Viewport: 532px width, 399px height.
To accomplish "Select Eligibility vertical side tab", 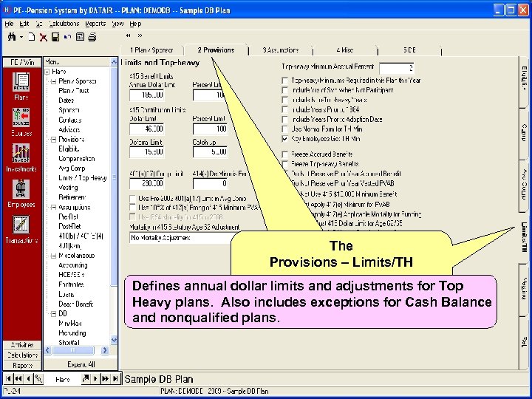I will (x=524, y=79).
